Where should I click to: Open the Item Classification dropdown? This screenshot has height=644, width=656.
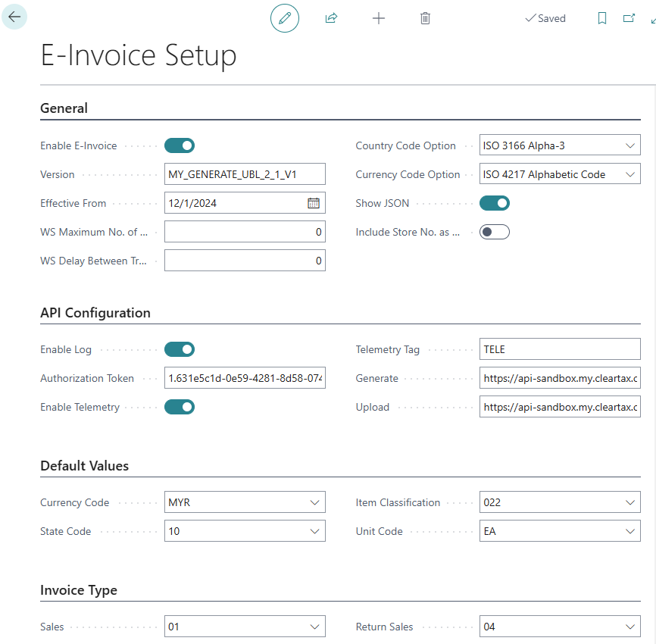coord(630,502)
